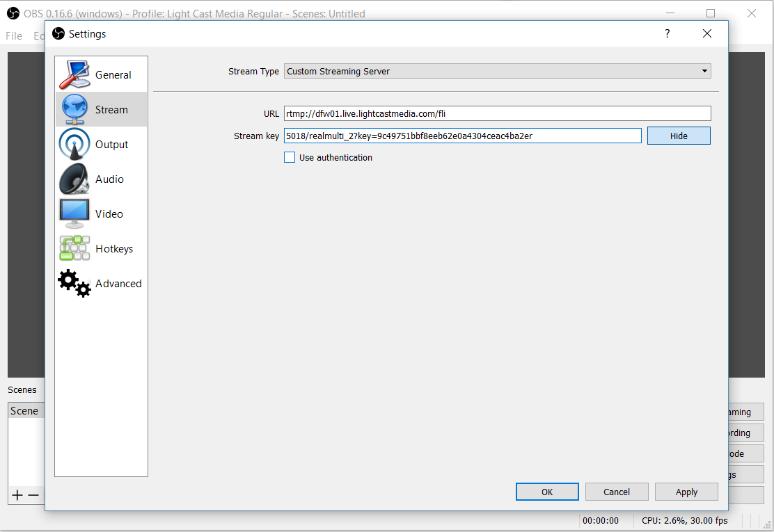This screenshot has height=532, width=774.
Task: Enable the Use authentication checkbox
Action: pos(290,157)
